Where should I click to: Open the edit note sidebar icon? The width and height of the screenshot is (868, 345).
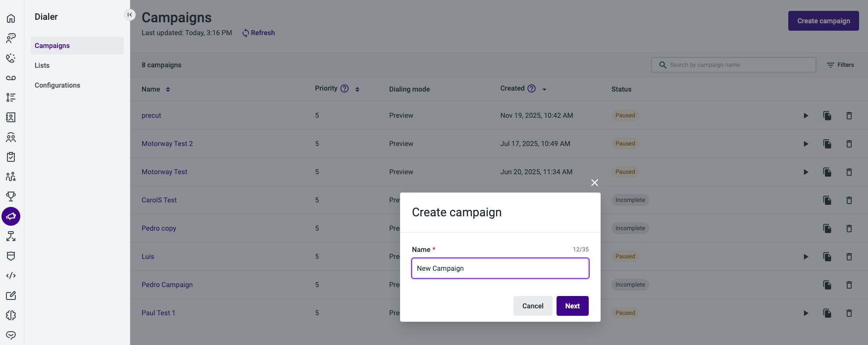coord(11,296)
